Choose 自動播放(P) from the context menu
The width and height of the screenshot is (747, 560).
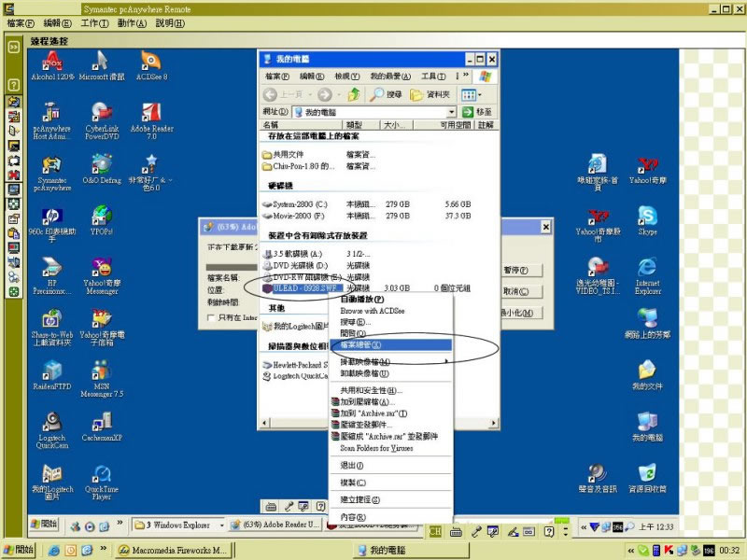click(x=390, y=299)
